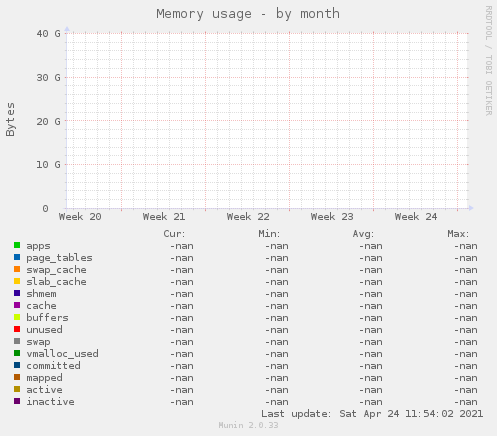Click the inactive row Avg '-nan' value

click(371, 402)
